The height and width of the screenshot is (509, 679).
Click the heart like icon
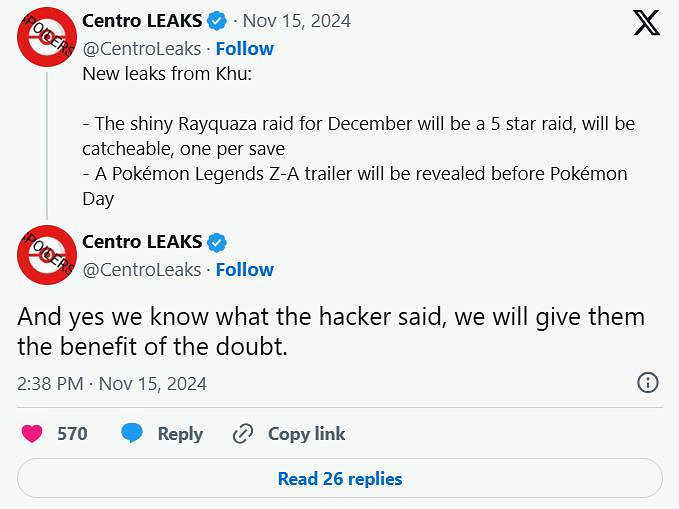pyautogui.click(x=32, y=434)
